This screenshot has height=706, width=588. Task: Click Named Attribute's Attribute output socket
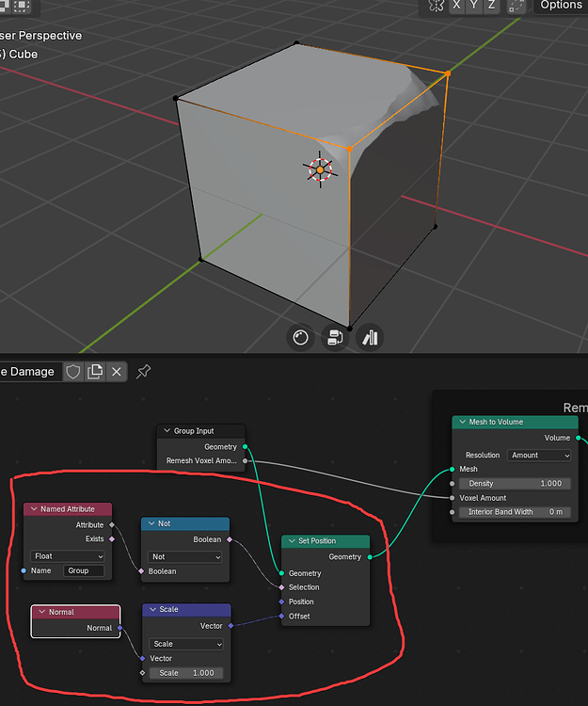112,524
